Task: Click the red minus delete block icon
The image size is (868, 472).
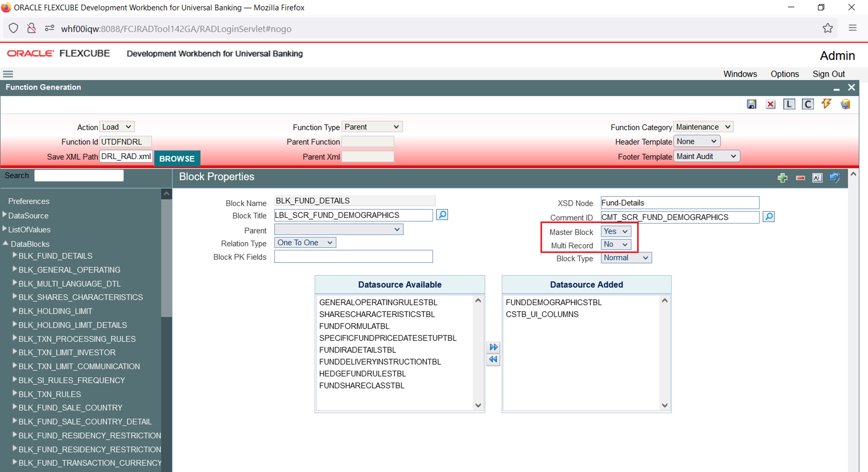Action: coord(800,178)
